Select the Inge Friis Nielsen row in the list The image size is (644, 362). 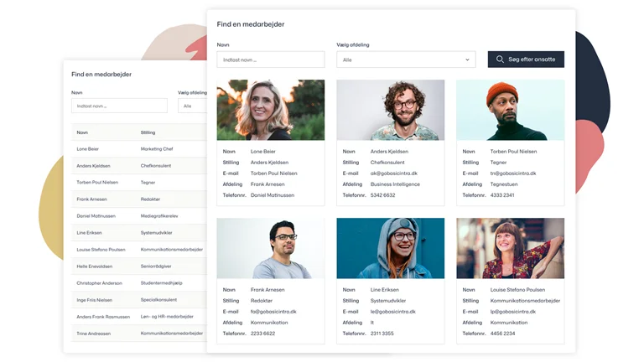click(x=139, y=300)
